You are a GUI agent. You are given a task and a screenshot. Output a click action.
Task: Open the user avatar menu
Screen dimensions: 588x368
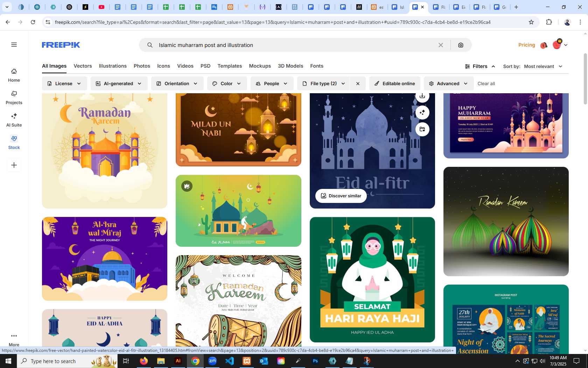559,45
